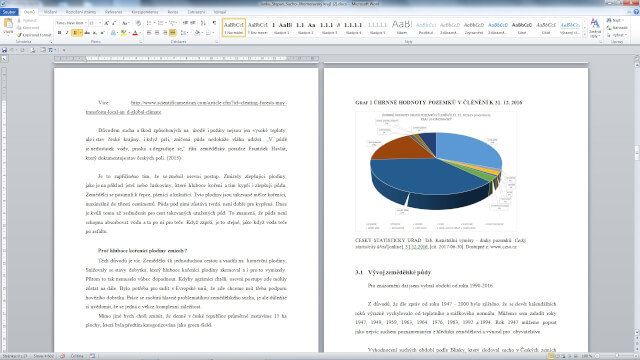Click the Sort A-Z icon
640x360 pixels.
point(203,23)
